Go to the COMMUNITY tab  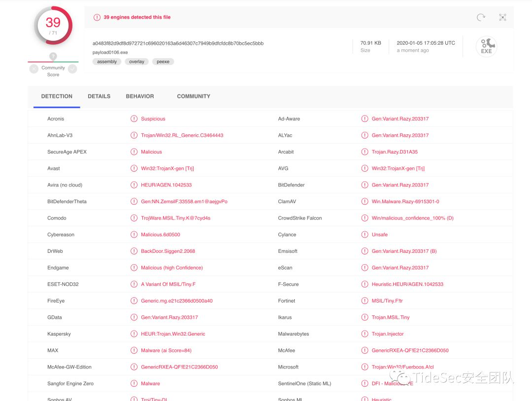pos(194,96)
